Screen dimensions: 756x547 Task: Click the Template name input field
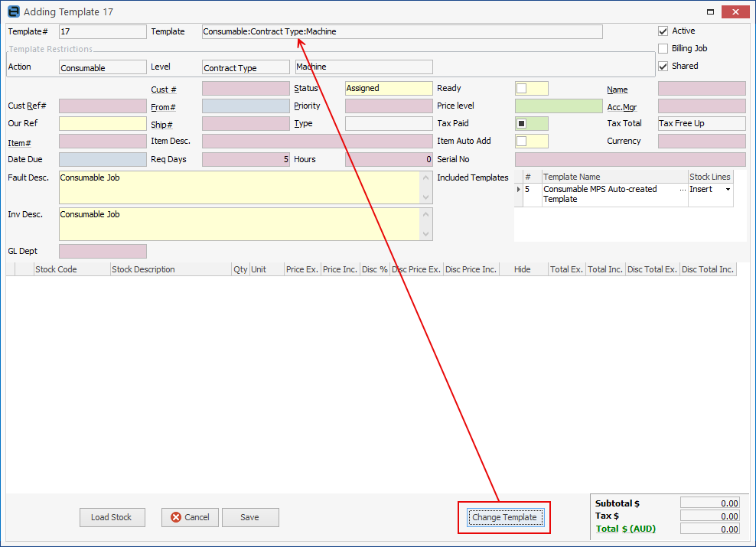pos(402,32)
